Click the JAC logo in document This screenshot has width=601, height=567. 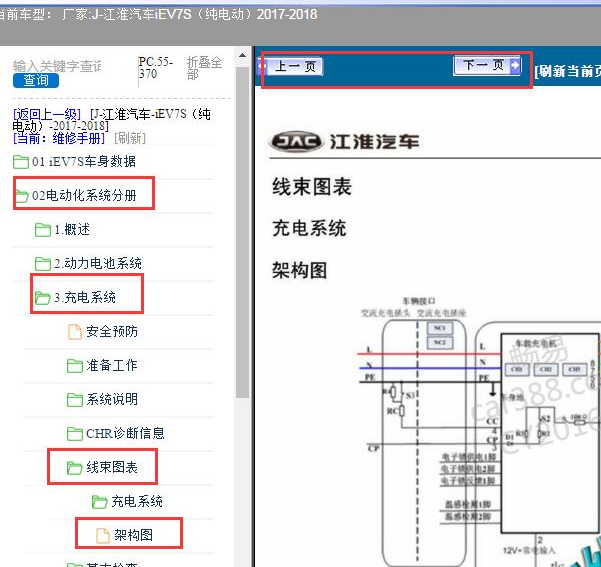point(296,142)
